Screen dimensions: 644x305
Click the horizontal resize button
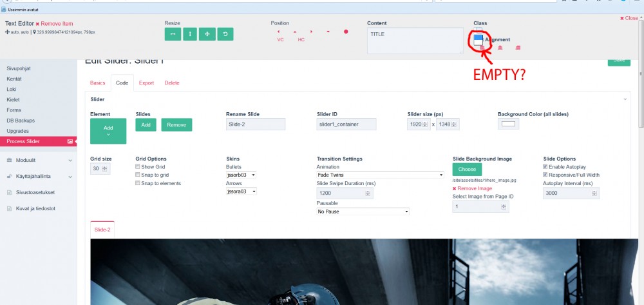click(x=173, y=34)
